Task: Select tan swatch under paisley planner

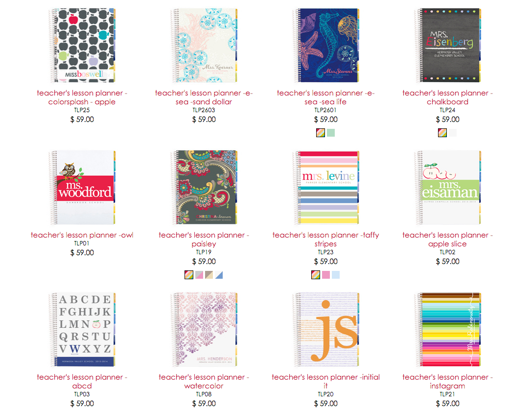Action: (x=209, y=275)
